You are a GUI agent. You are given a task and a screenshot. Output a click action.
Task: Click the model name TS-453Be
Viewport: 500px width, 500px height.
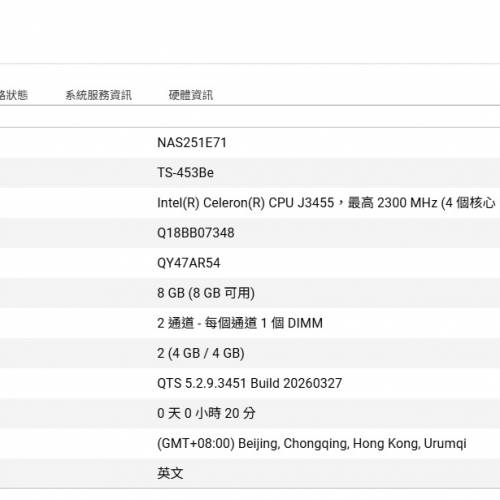click(x=185, y=173)
